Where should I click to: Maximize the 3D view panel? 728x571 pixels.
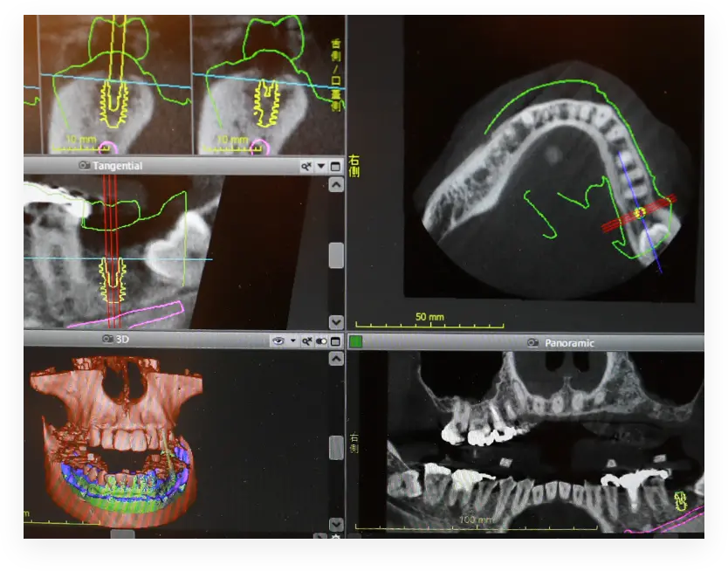335,341
